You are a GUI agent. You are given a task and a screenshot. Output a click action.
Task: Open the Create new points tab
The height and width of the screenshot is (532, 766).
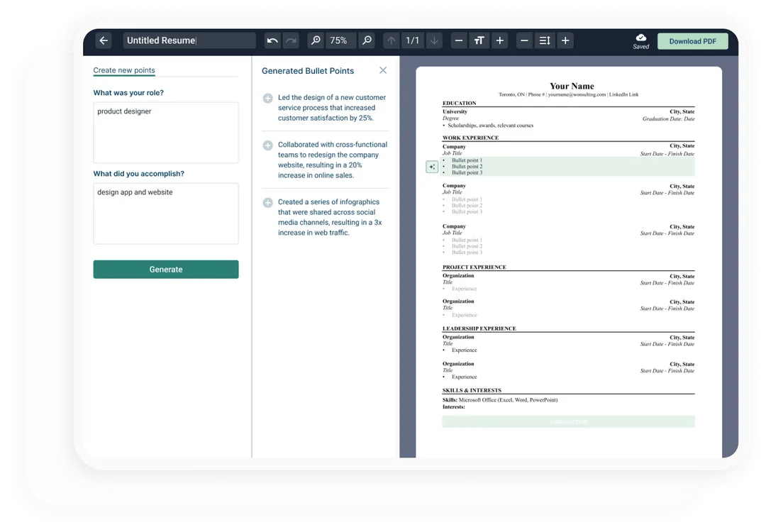[x=124, y=70]
